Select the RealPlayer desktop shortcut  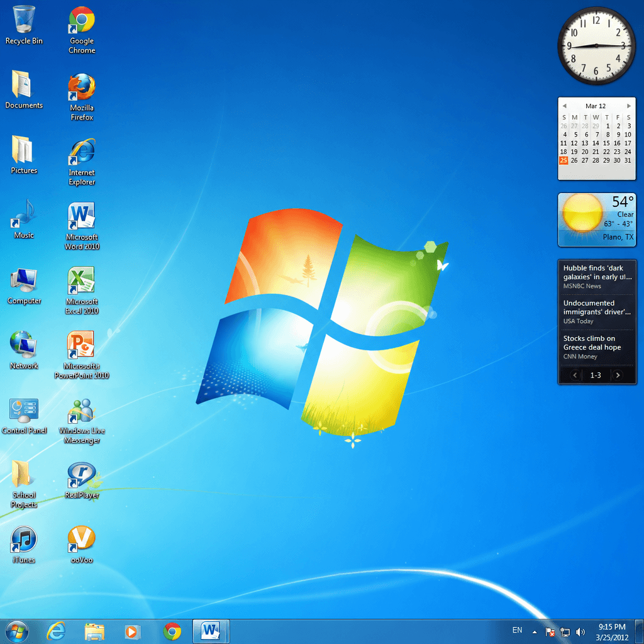pos(82,480)
